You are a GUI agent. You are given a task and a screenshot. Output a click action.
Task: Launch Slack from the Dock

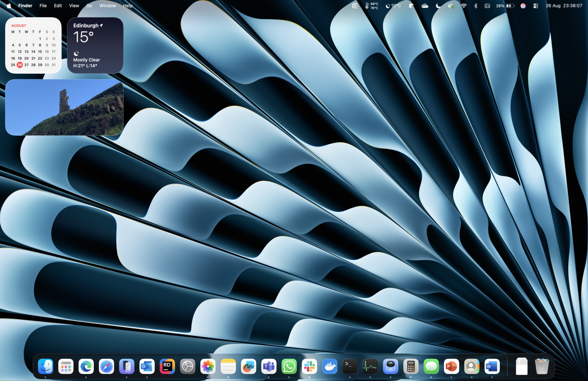tap(309, 367)
